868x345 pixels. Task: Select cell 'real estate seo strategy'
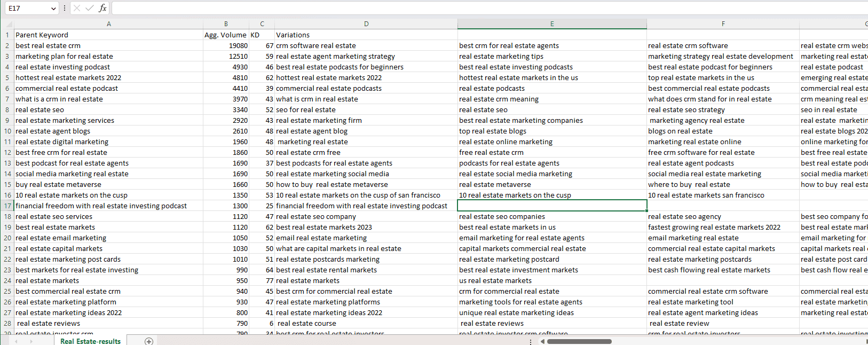pos(723,109)
